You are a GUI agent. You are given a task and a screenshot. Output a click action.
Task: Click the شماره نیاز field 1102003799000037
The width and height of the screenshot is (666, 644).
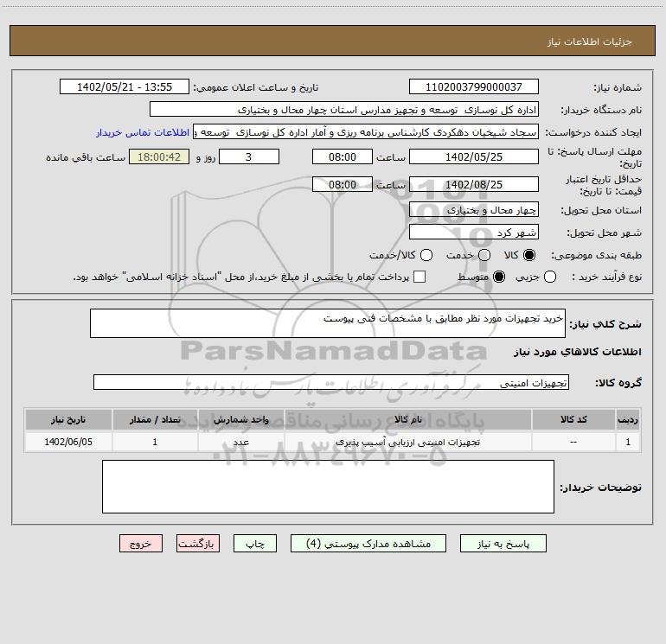tap(474, 86)
